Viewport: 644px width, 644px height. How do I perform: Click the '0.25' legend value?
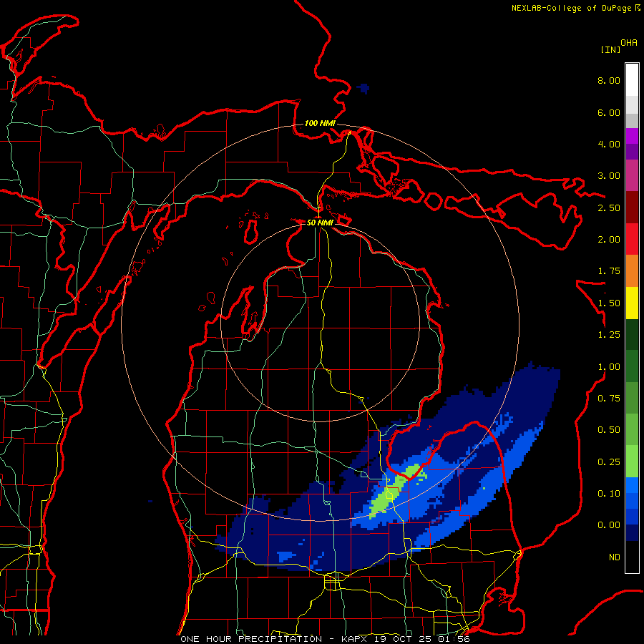tap(609, 462)
